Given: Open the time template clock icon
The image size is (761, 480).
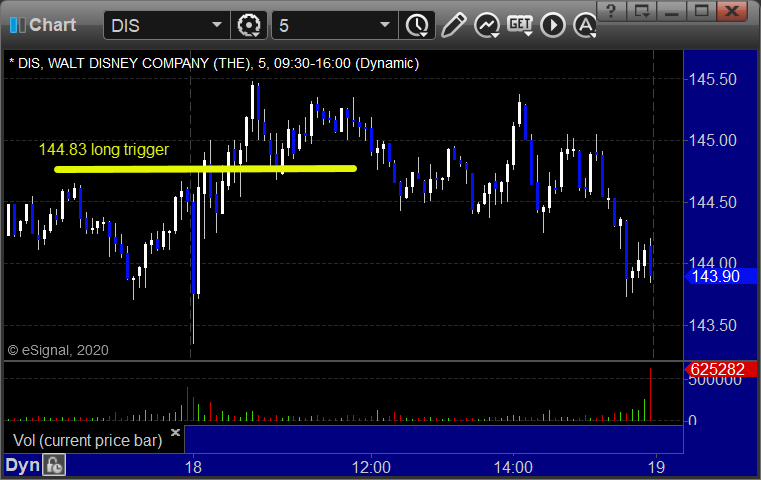Looking at the screenshot, I should (417, 25).
